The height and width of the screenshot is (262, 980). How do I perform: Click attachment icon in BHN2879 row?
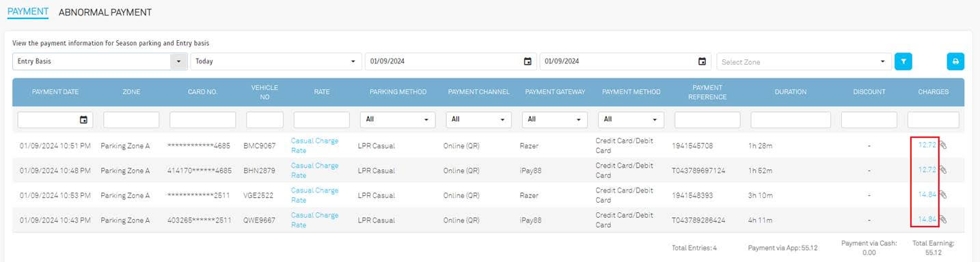[943, 170]
